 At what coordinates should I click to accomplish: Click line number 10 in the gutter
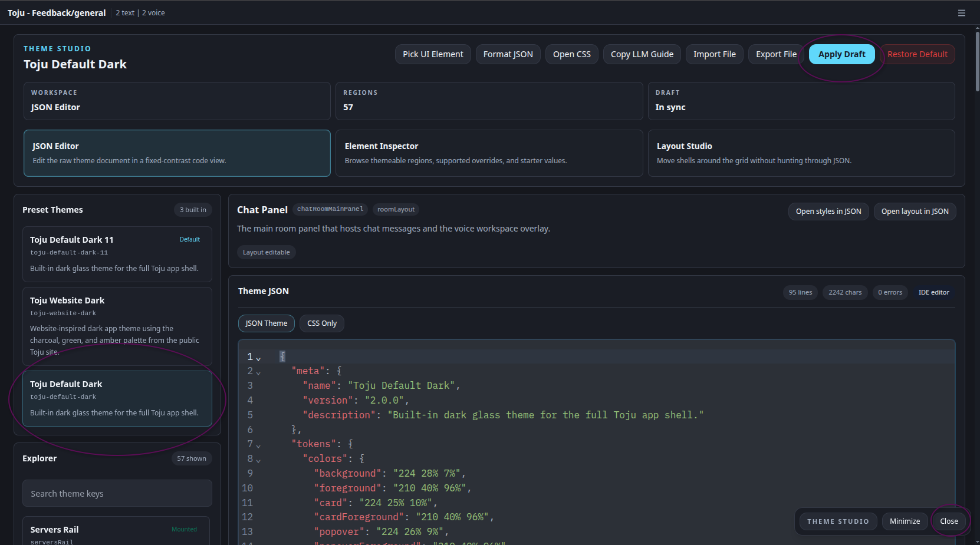pyautogui.click(x=247, y=488)
